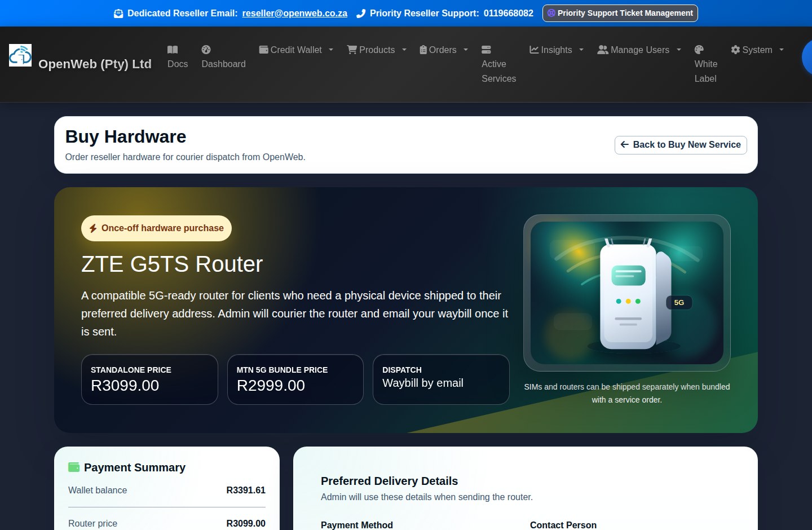Viewport: 812px width, 530px height.
Task: Click the Payment Method field label
Action: 357,525
